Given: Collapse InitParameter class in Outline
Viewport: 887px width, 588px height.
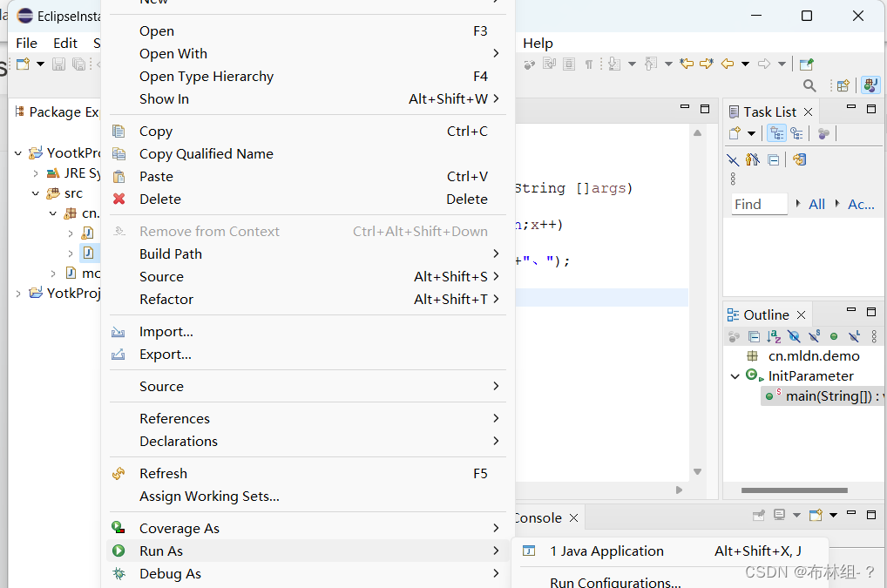Looking at the screenshot, I should tap(735, 376).
